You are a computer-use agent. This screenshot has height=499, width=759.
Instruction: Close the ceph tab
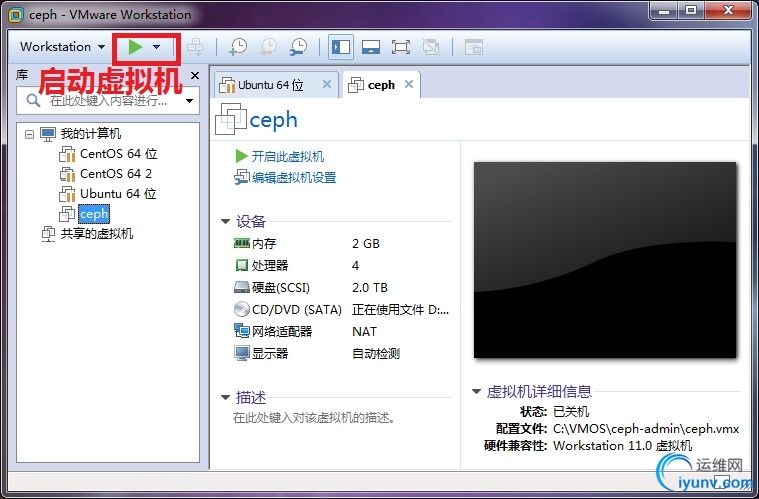pos(409,84)
